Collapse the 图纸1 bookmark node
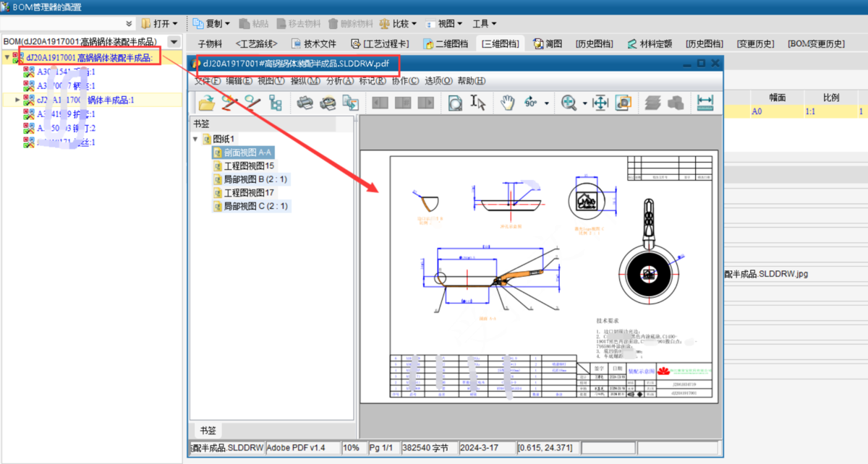868x464 pixels. (x=195, y=139)
